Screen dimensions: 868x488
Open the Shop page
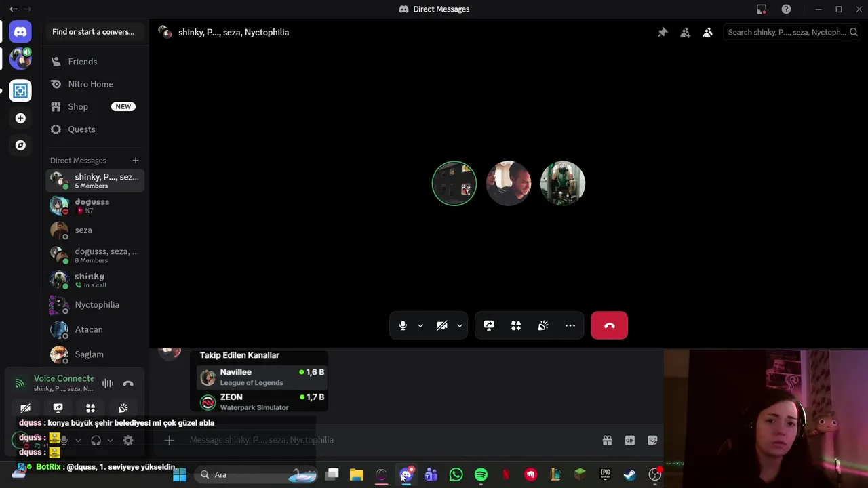click(x=95, y=106)
